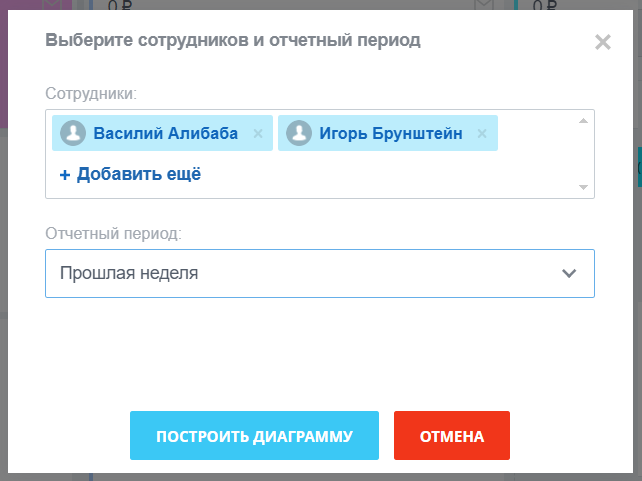Cancel with the red 'Отмена' button
642x481 pixels.
pyautogui.click(x=452, y=436)
